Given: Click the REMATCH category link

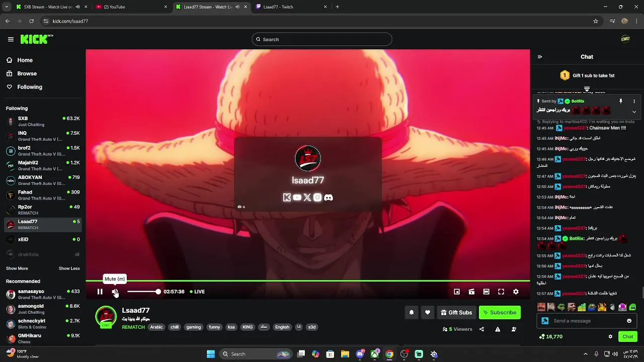Looking at the screenshot, I should tap(133, 327).
